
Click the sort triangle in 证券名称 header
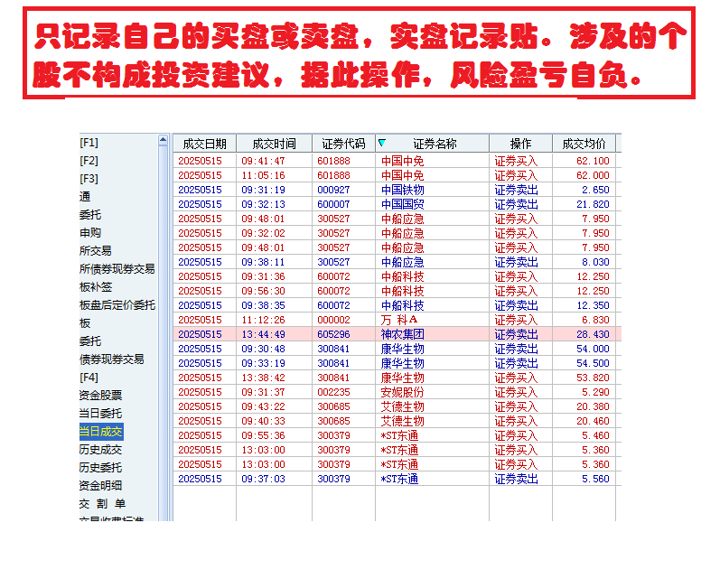coord(381,143)
